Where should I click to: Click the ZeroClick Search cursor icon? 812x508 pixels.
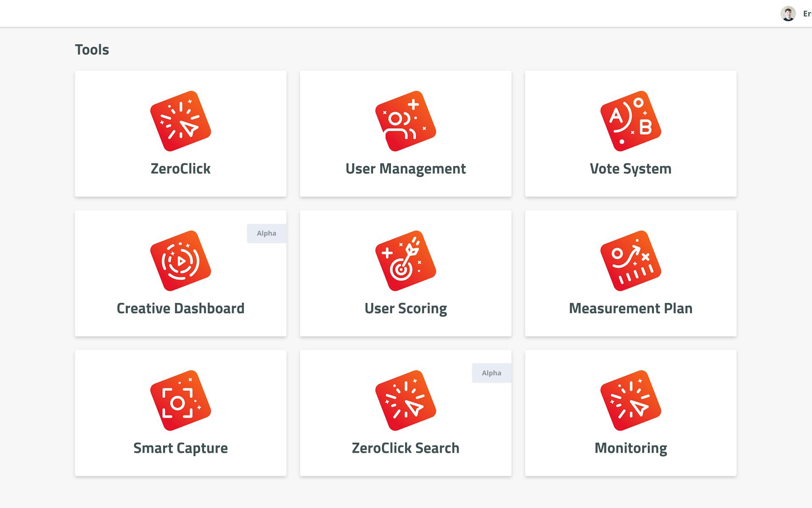tap(406, 400)
